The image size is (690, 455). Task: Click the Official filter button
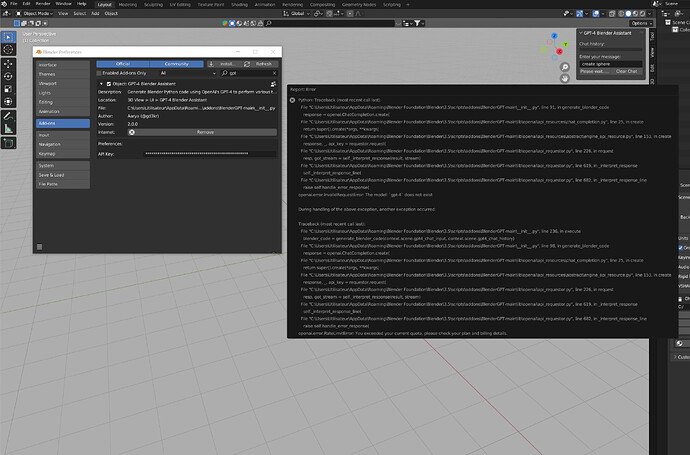coord(123,64)
